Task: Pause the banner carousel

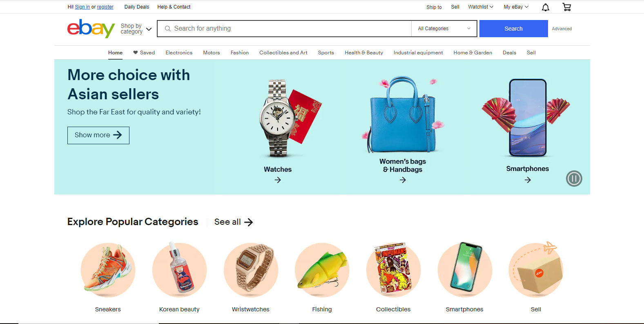Action: point(574,179)
